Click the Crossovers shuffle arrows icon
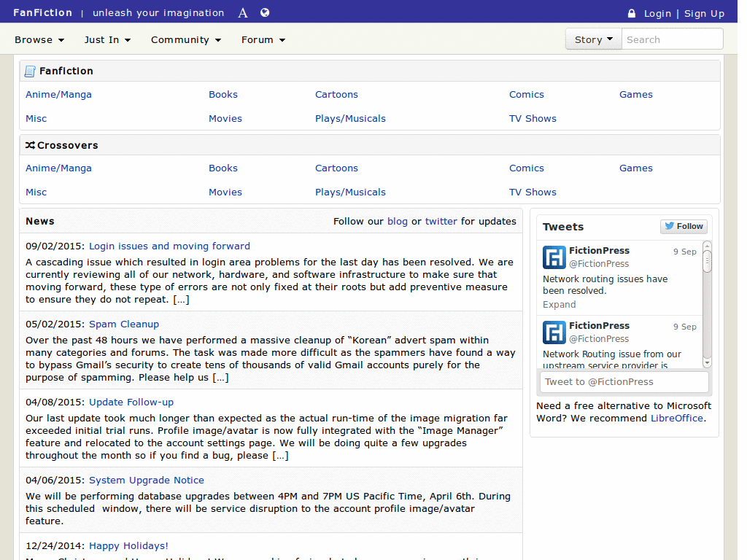This screenshot has height=560, width=747. pos(30,145)
